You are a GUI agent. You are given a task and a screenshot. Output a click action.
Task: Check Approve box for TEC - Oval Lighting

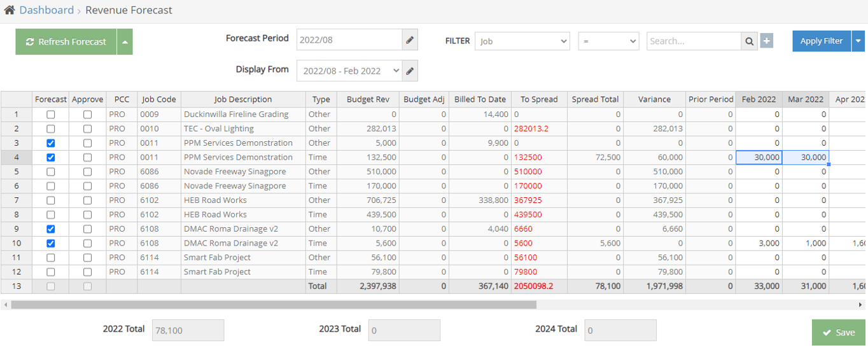(88, 129)
